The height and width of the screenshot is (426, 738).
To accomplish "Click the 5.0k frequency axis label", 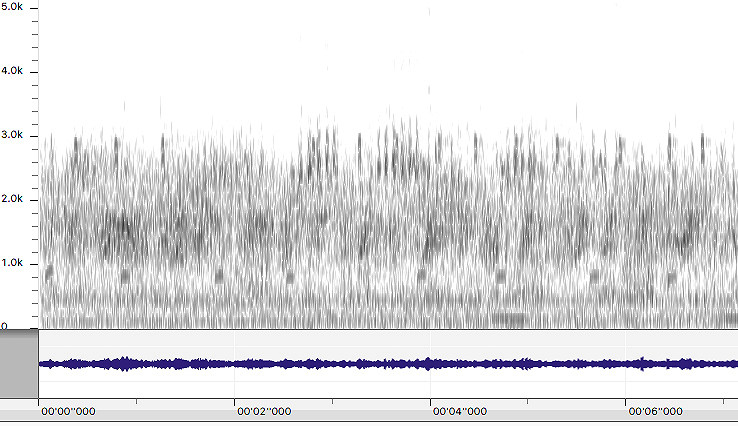I will 17,7.
